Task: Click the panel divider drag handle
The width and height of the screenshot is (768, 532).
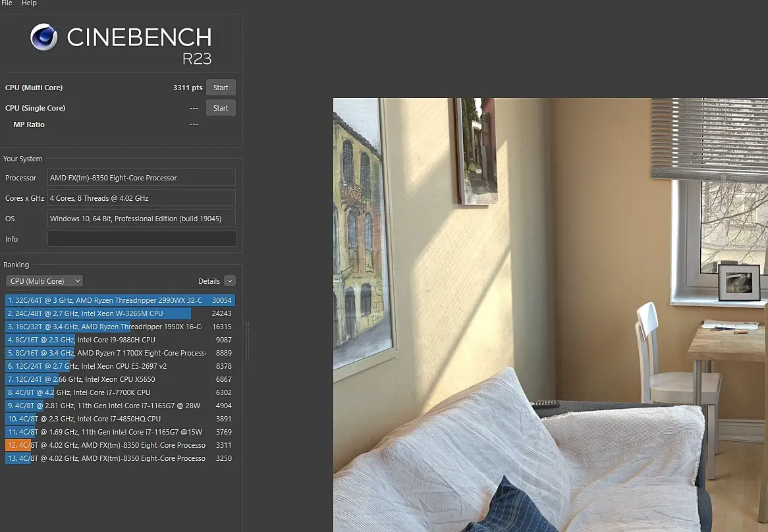Action: [248, 341]
